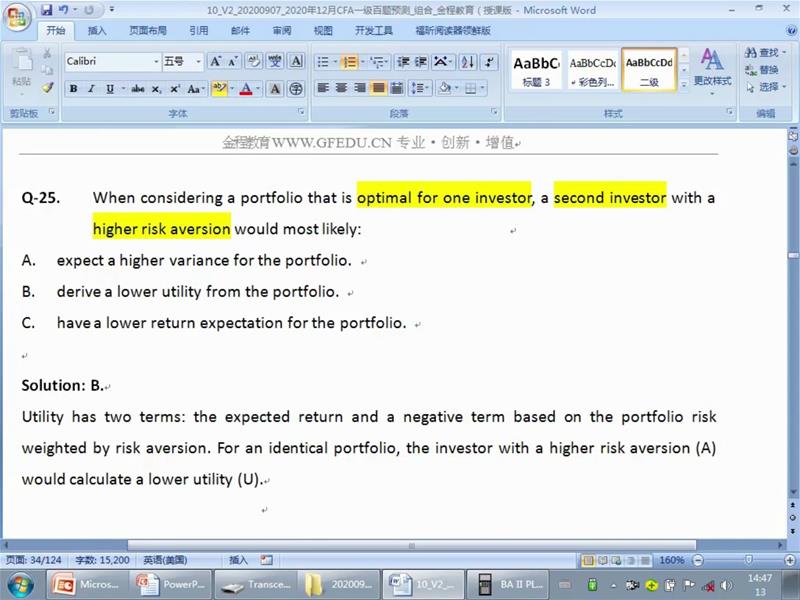Click the strikethrough icon
Image resolution: width=800 pixels, height=600 pixels.
click(138, 89)
